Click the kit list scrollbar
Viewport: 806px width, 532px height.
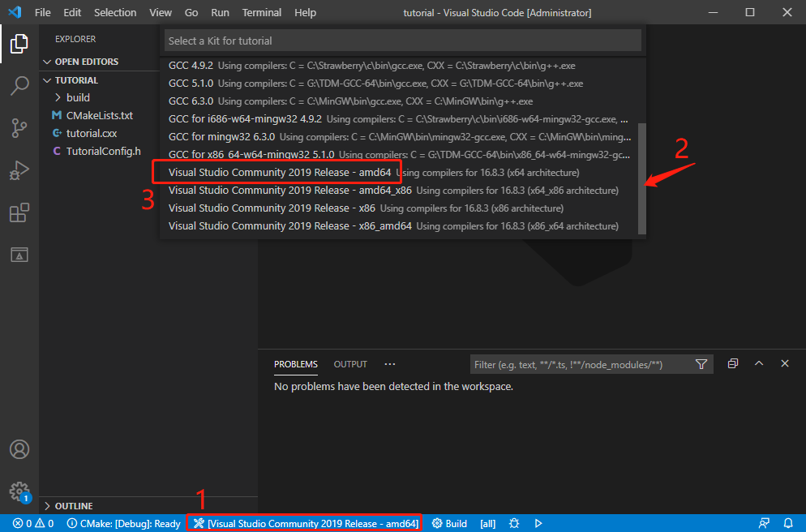[x=642, y=179]
